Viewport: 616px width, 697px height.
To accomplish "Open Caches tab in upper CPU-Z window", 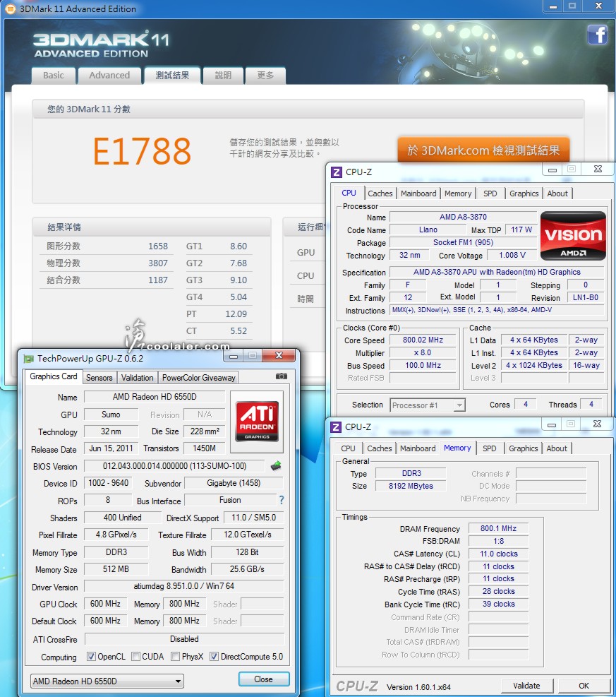I will [x=380, y=193].
